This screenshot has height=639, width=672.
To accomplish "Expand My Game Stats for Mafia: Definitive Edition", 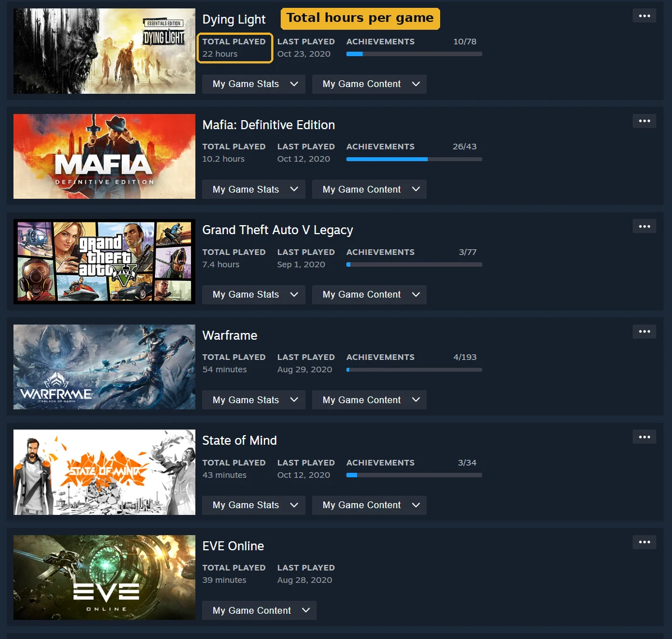I will (x=254, y=189).
